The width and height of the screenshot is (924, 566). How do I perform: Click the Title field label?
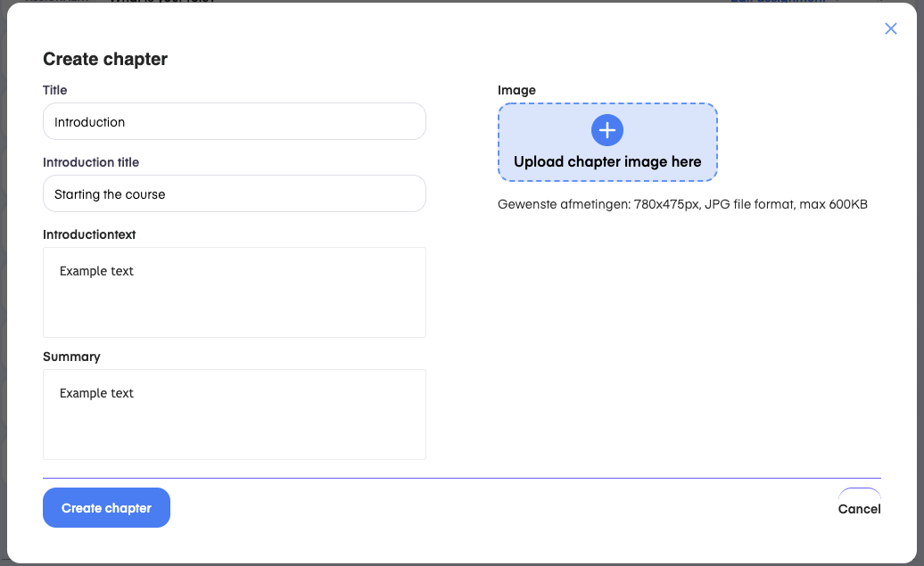[x=55, y=90]
